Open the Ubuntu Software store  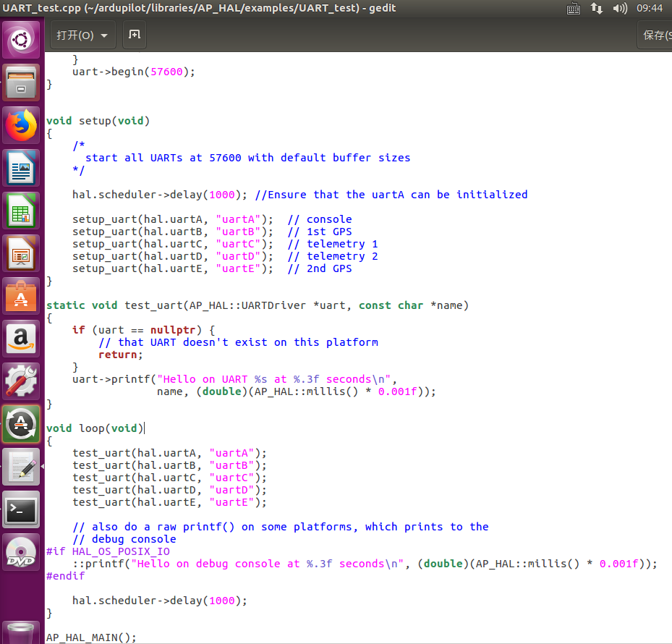[x=20, y=295]
